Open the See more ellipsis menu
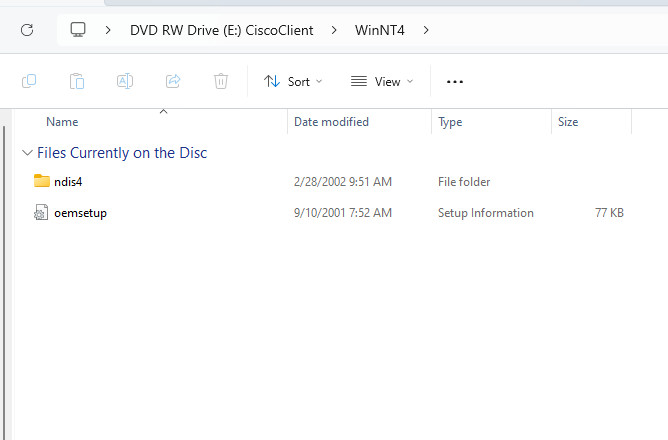The height and width of the screenshot is (440, 668). [x=455, y=81]
